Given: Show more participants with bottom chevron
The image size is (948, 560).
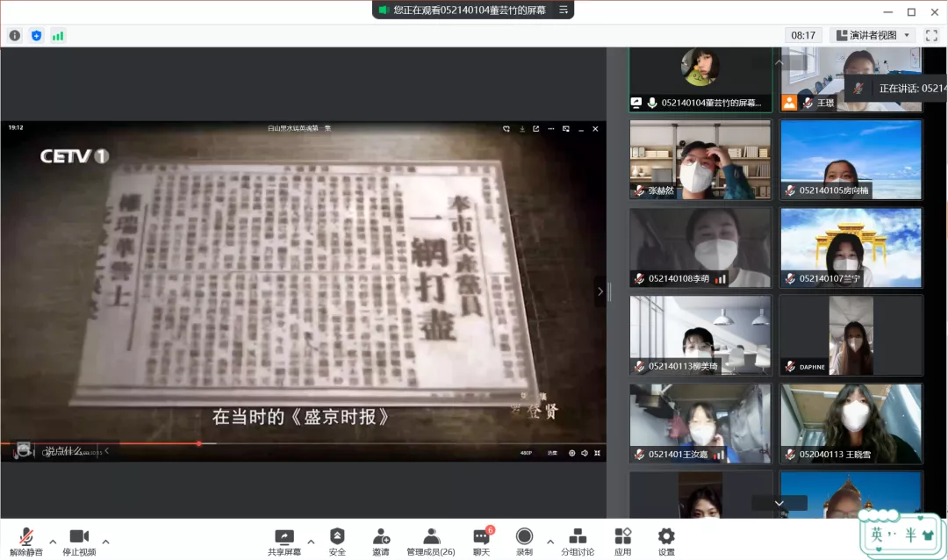Looking at the screenshot, I should 779,503.
